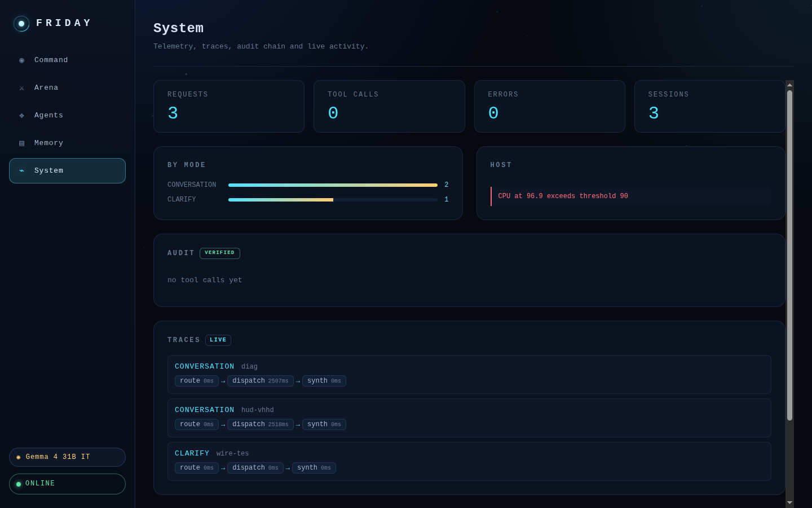Click the 'dispatch 2518ms' step chip

coord(261,424)
